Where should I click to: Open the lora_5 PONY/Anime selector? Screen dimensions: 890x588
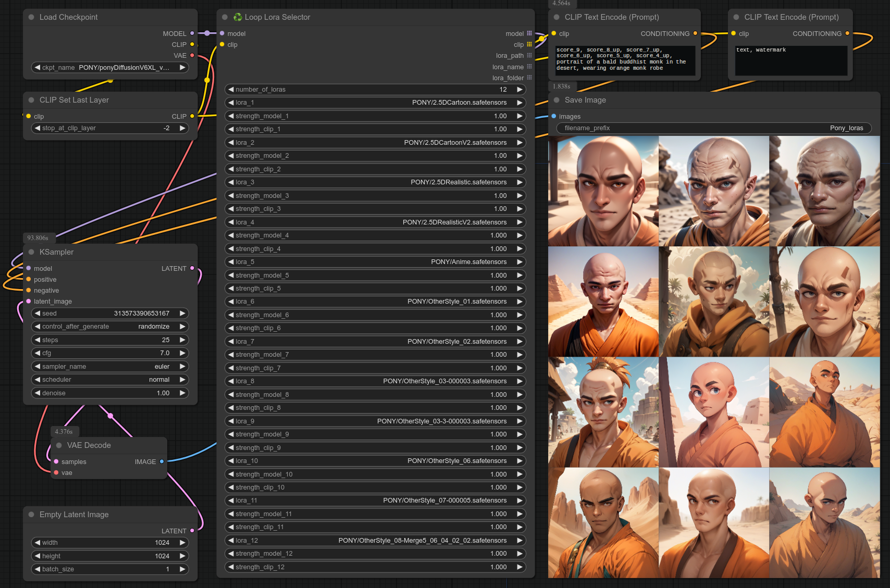coord(375,262)
